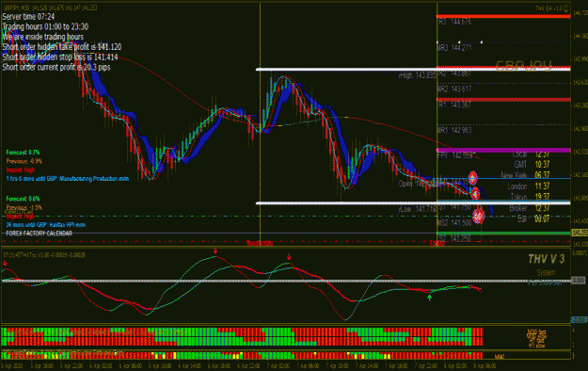Click 'Forecast: 0.6%' news value

23,199
